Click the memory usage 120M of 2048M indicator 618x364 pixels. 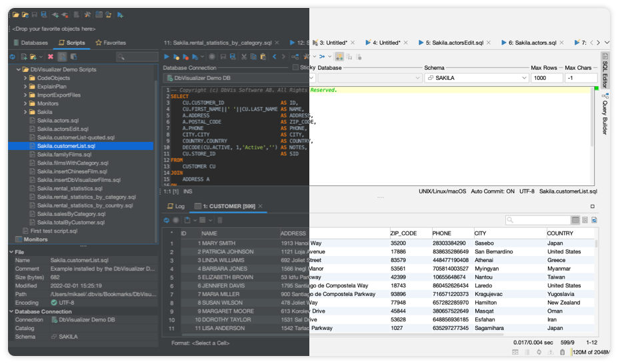(591, 352)
